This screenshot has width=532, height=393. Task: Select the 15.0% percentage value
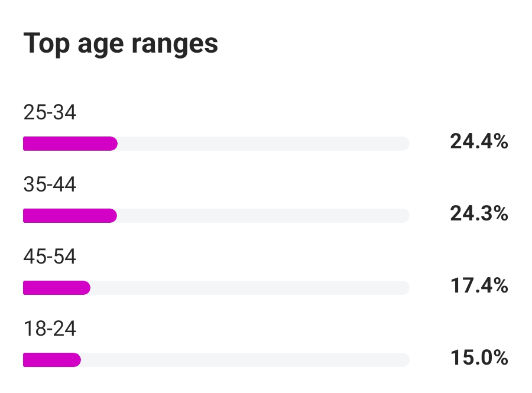478,358
